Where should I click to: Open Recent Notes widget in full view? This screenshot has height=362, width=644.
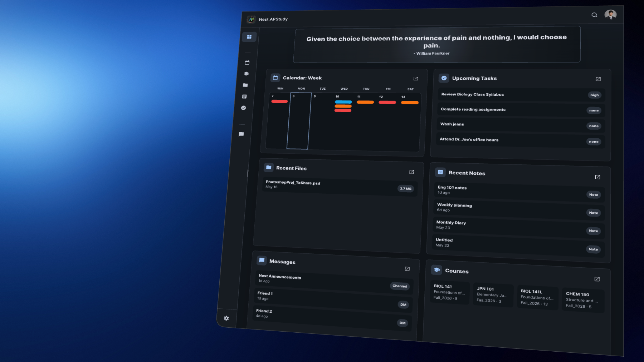[x=597, y=177]
